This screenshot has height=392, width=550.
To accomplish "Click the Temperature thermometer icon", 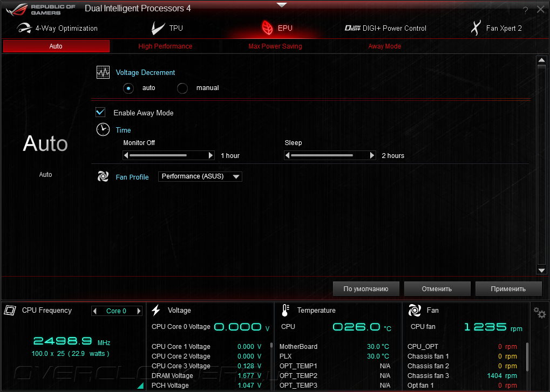I will click(x=286, y=311).
